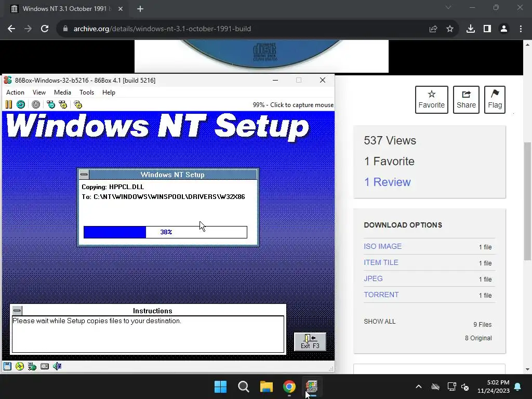Click the '537 Views' text

(390, 140)
